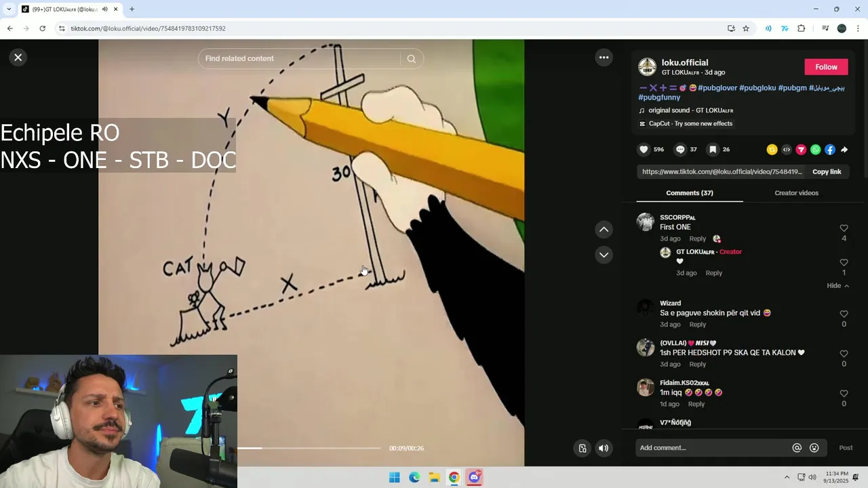The image size is (868, 488).
Task: Open more share options arrow
Action: pos(844,150)
